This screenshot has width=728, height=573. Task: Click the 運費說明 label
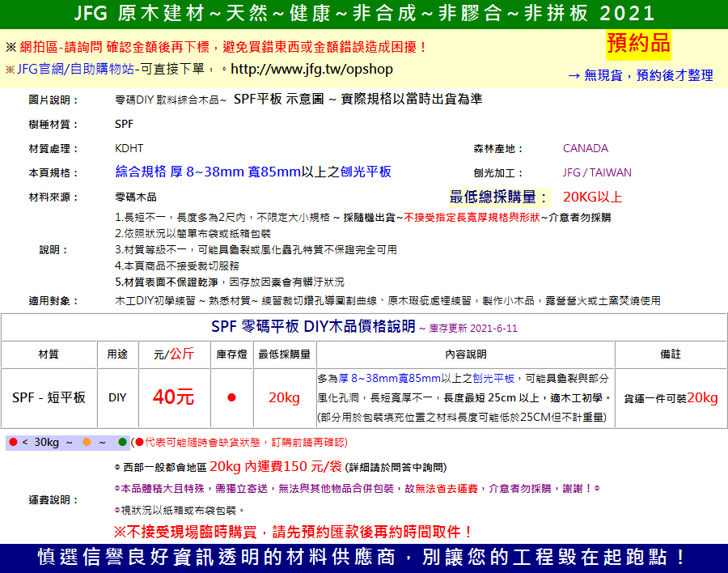click(x=53, y=500)
